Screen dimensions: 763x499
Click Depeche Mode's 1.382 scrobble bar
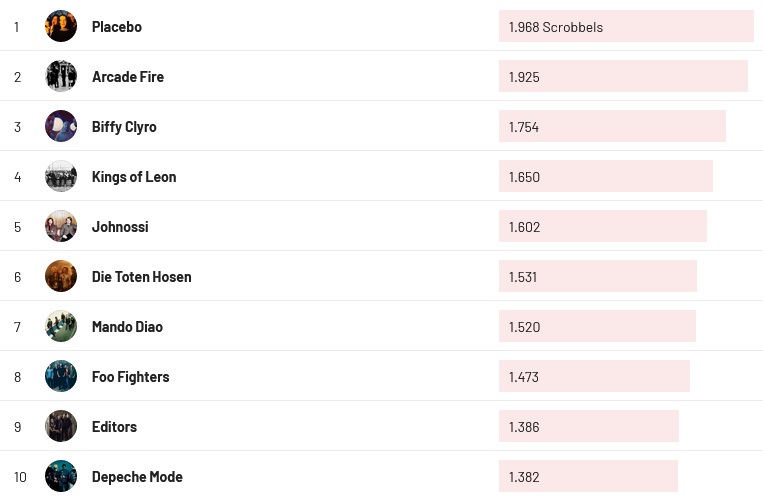pos(588,477)
